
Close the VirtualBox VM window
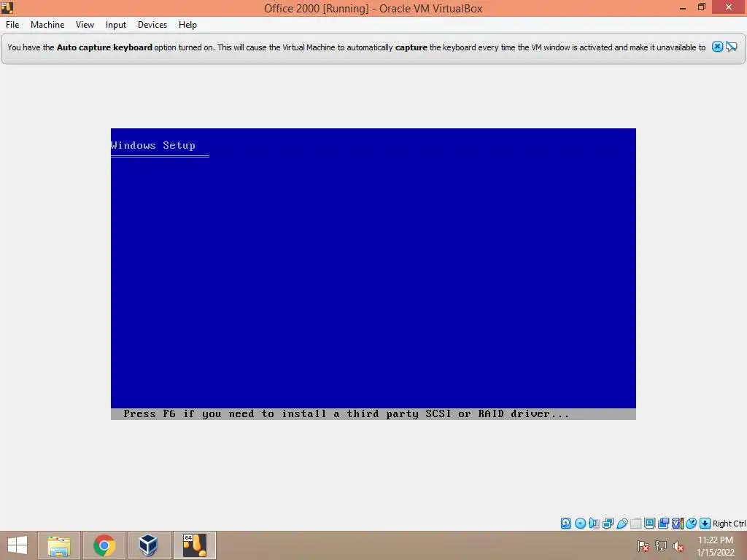[x=729, y=7]
